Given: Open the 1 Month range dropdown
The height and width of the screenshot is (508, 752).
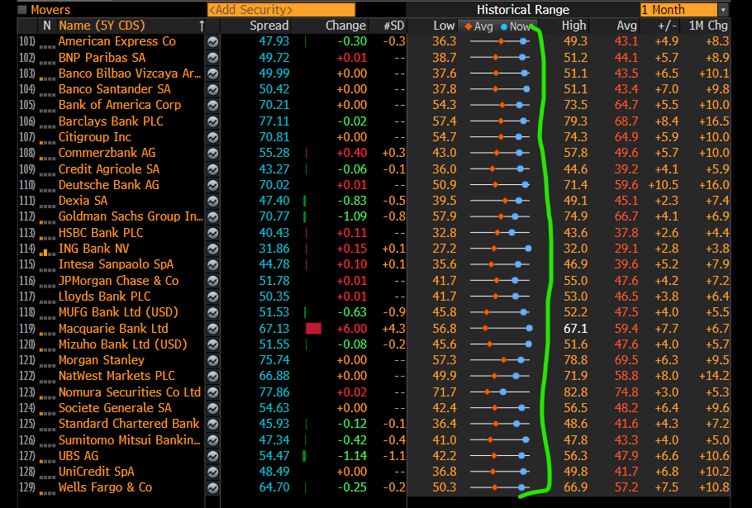Looking at the screenshot, I should point(684,10).
